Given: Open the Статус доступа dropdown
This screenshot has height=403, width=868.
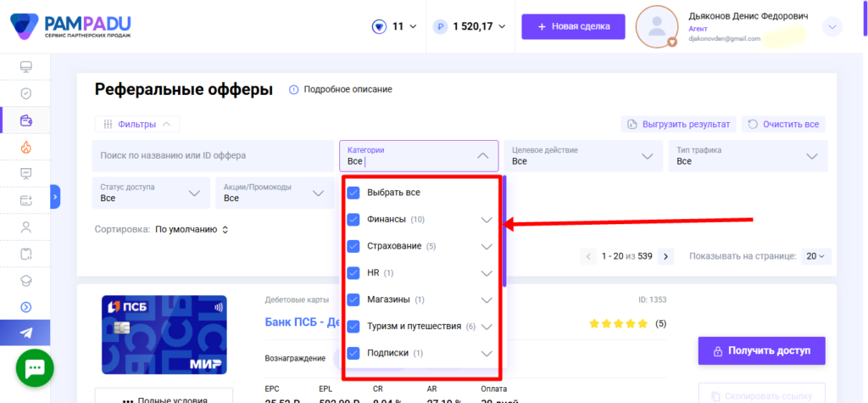Looking at the screenshot, I should coord(151,193).
